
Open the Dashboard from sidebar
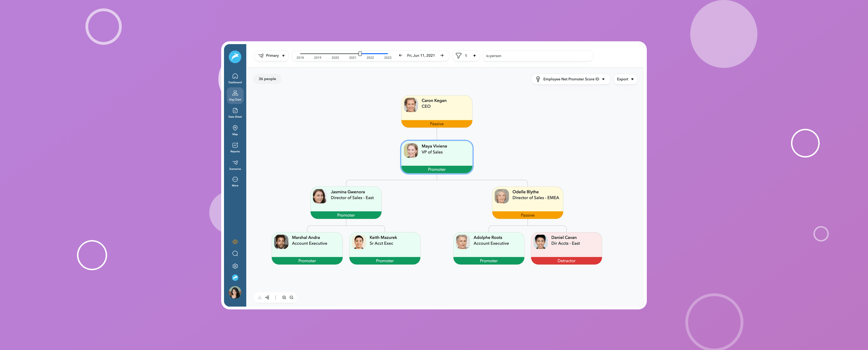[235, 78]
